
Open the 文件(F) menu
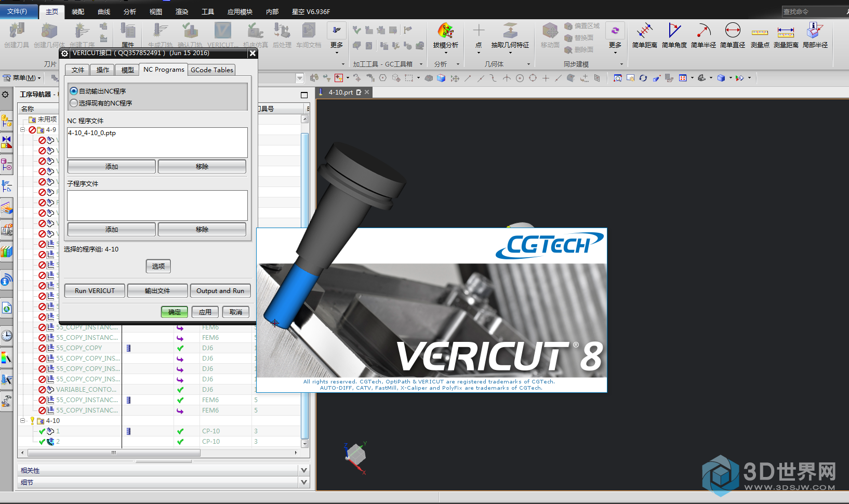pyautogui.click(x=19, y=11)
